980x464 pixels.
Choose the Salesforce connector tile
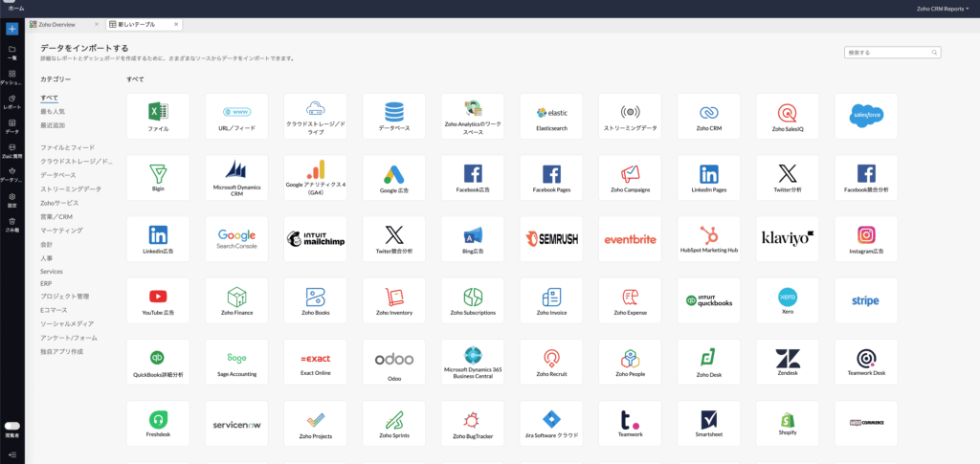coord(865,116)
